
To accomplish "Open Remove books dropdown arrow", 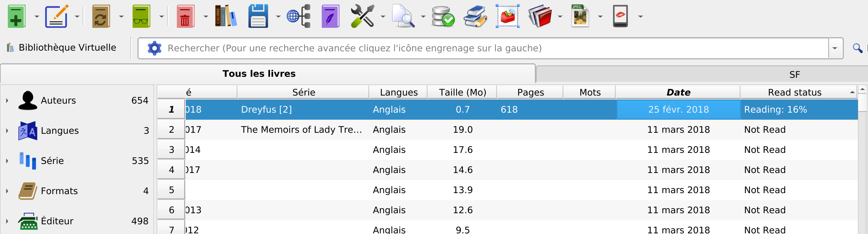I will click(206, 16).
